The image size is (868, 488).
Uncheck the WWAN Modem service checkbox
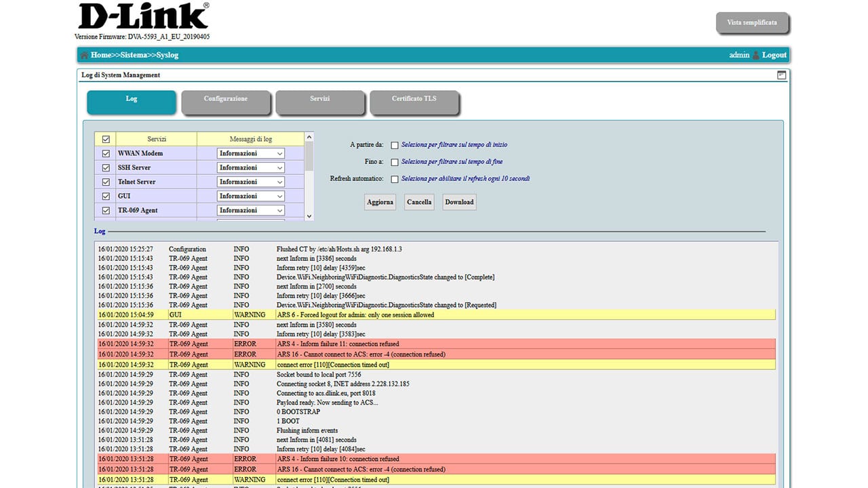click(106, 153)
